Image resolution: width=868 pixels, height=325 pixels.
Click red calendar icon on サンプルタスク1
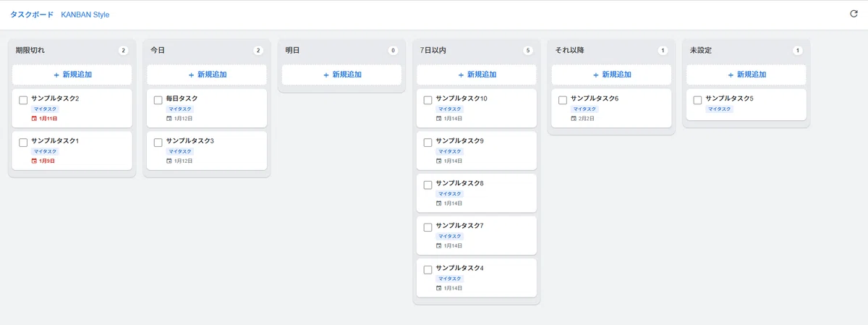34,161
